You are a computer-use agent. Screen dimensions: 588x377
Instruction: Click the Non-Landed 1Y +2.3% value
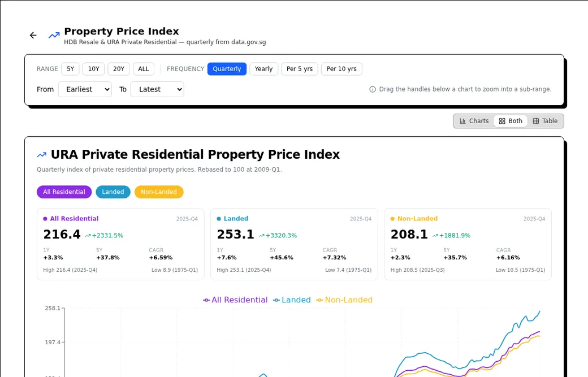tap(400, 258)
